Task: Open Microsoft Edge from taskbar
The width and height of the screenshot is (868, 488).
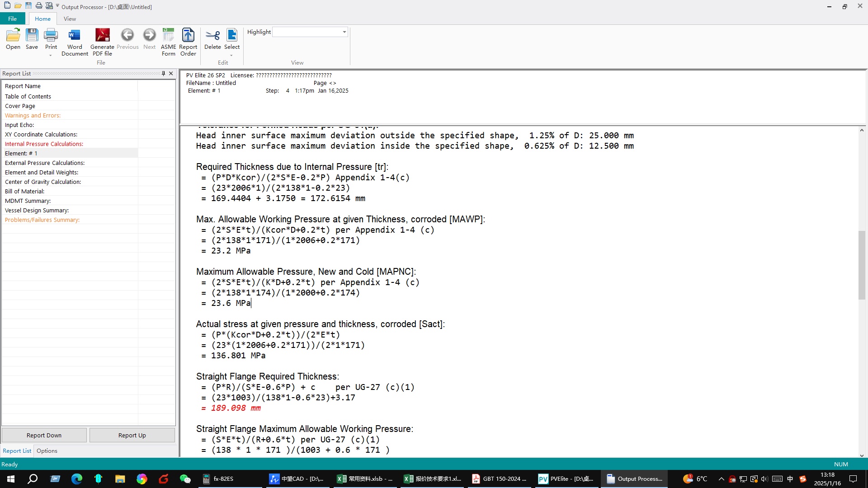Action: point(76,479)
